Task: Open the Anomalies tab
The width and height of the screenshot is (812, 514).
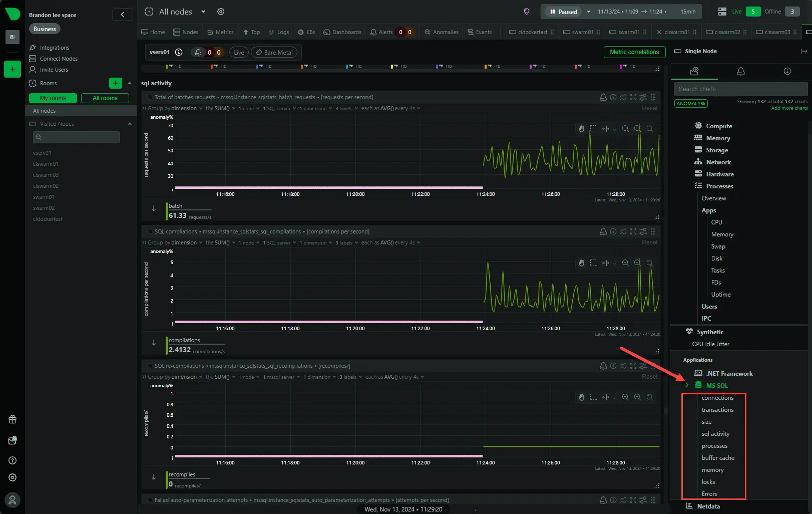Action: click(442, 32)
